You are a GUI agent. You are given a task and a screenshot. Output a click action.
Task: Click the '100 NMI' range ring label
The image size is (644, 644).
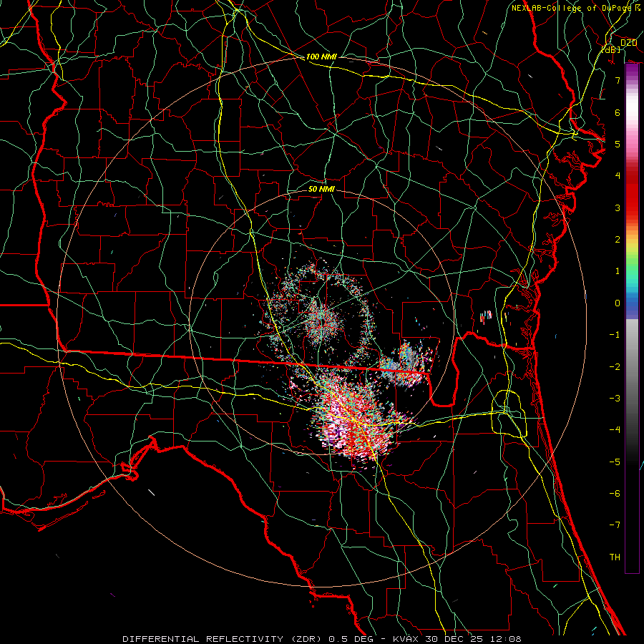coord(321,57)
